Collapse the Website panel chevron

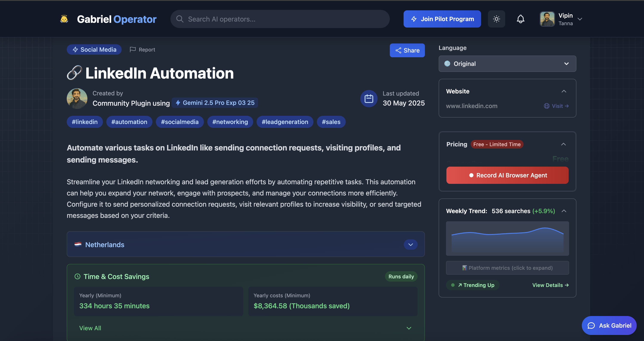(564, 91)
